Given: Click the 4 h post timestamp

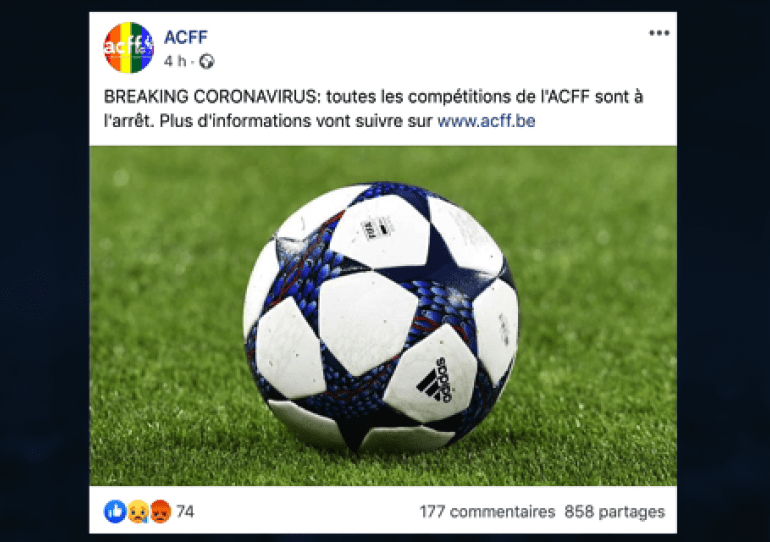Looking at the screenshot, I should click(175, 61).
